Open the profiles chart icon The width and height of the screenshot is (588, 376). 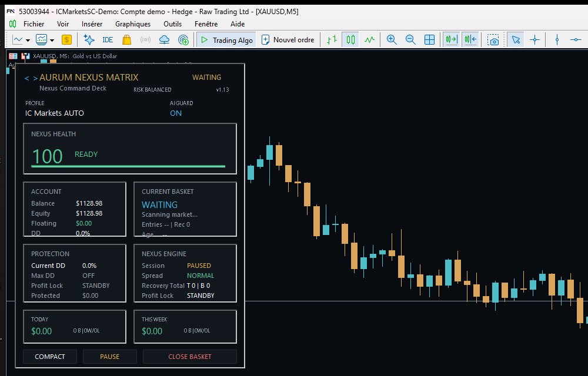41,40
